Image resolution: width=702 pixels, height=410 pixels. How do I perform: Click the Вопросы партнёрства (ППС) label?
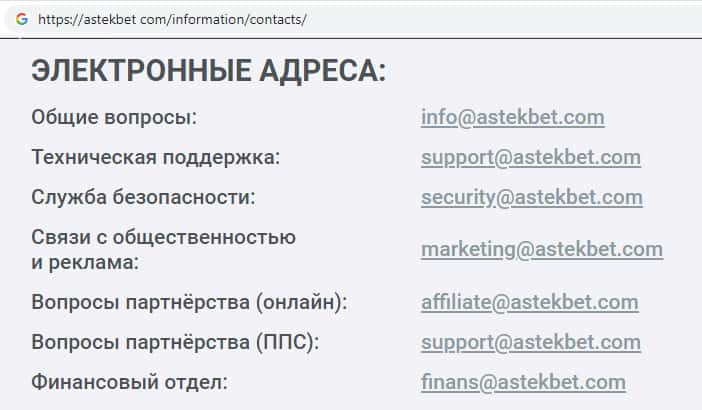coord(175,342)
